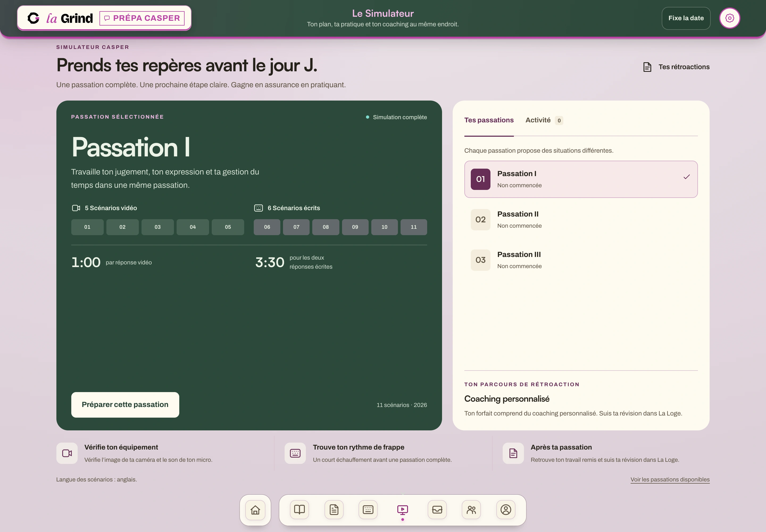Screen dimensions: 766x532
Task: Open the settings gear icon in header
Action: 729,18
